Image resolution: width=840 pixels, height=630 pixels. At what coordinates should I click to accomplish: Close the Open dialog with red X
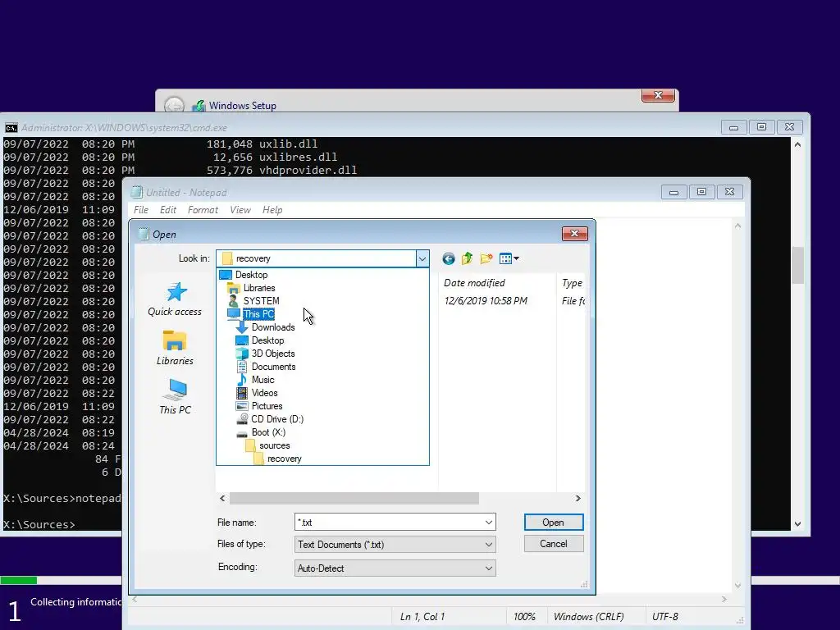(574, 234)
